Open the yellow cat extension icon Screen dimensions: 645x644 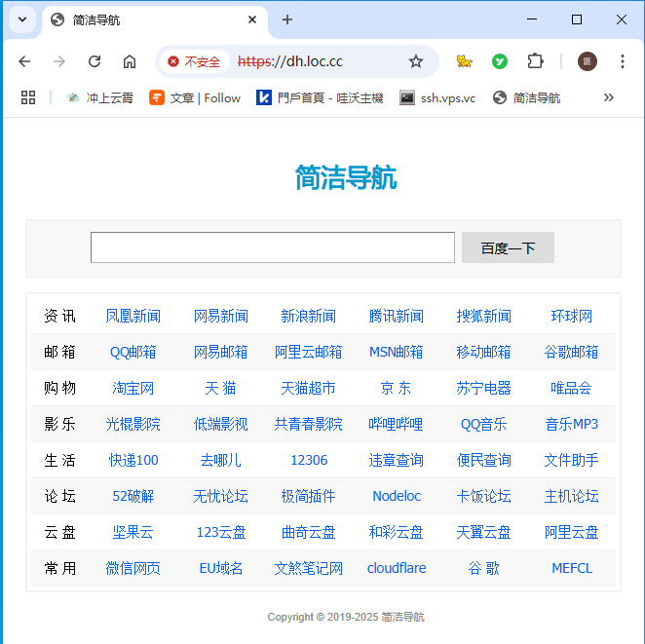tap(464, 61)
